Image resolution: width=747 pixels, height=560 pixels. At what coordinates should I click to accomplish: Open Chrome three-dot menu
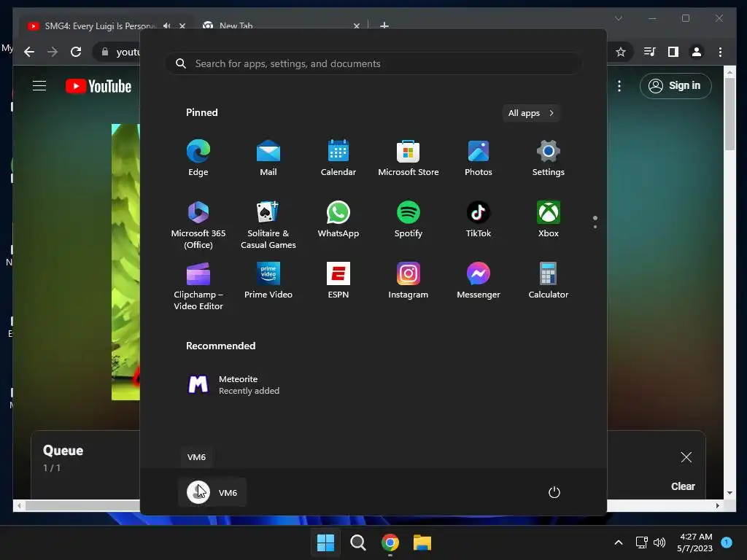720,52
